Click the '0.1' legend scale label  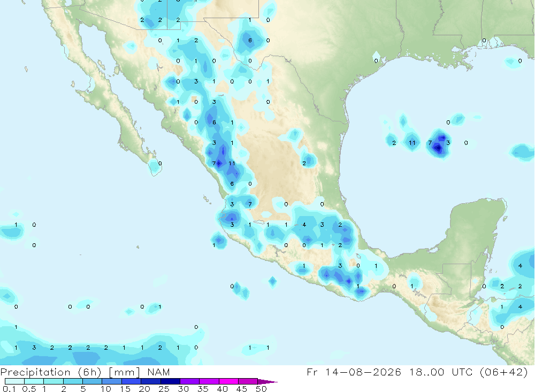pyautogui.click(x=9, y=389)
